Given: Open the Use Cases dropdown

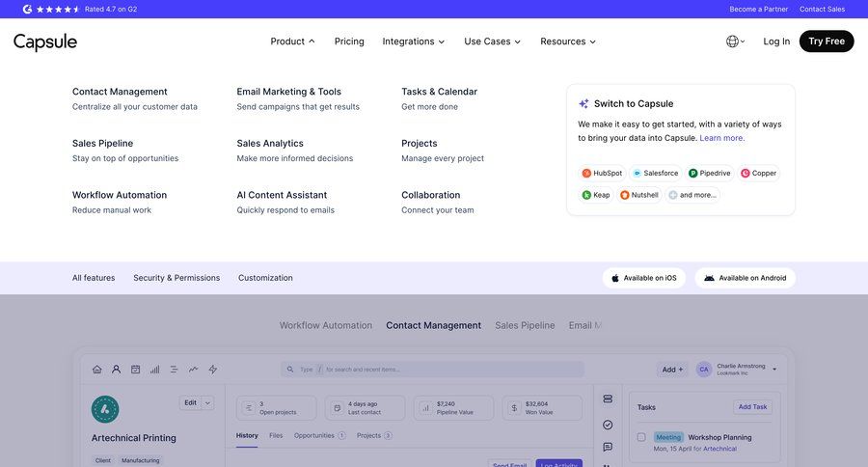Looking at the screenshot, I should click(x=492, y=41).
